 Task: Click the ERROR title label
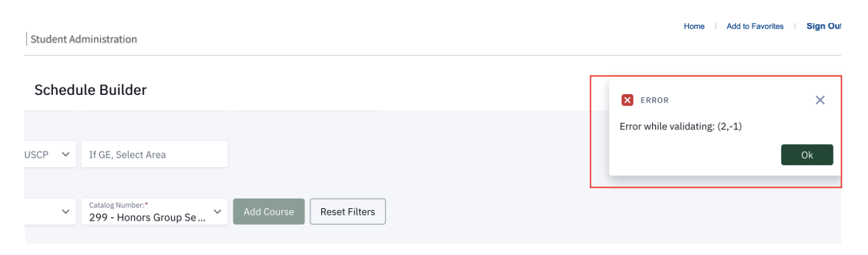tap(654, 101)
